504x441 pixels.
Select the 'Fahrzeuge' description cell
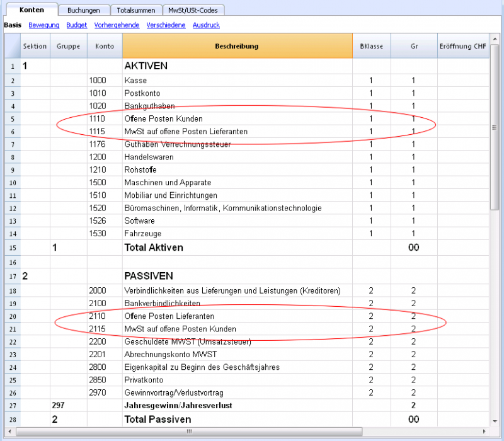tap(238, 233)
